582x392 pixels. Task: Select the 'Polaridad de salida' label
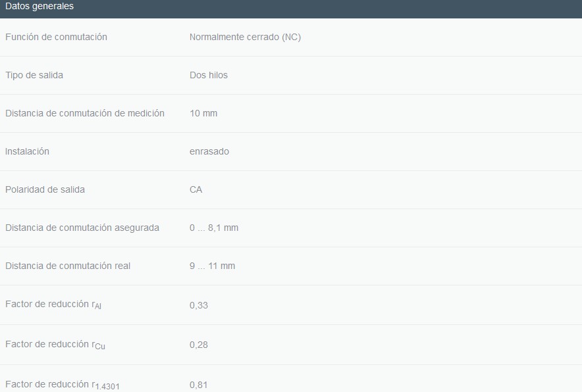pyautogui.click(x=45, y=190)
